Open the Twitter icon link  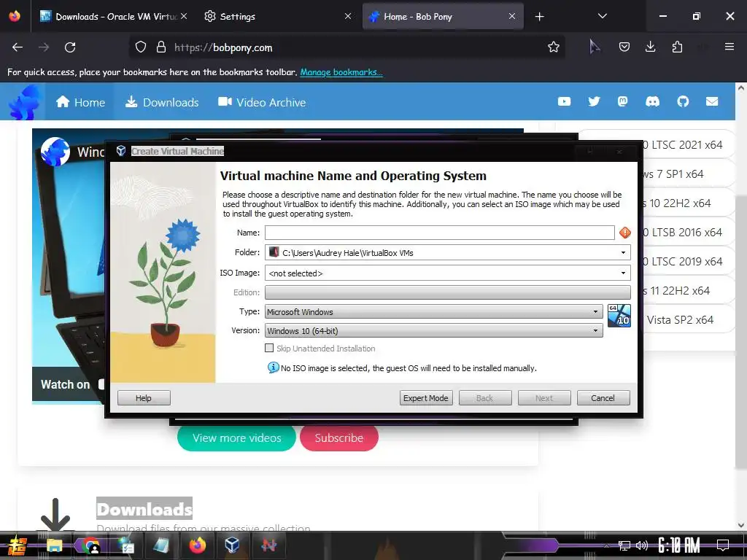594,101
